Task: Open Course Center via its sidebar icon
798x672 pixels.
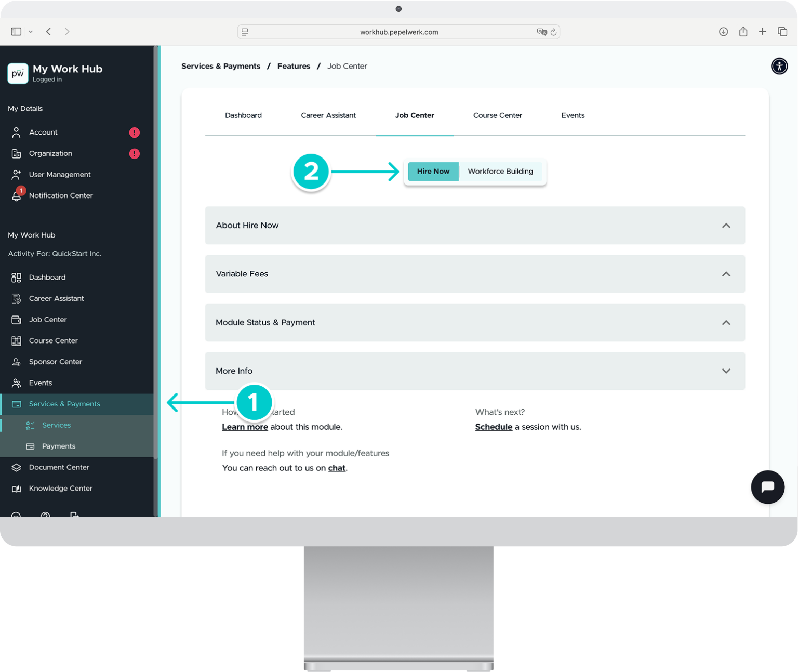Action: 16,340
